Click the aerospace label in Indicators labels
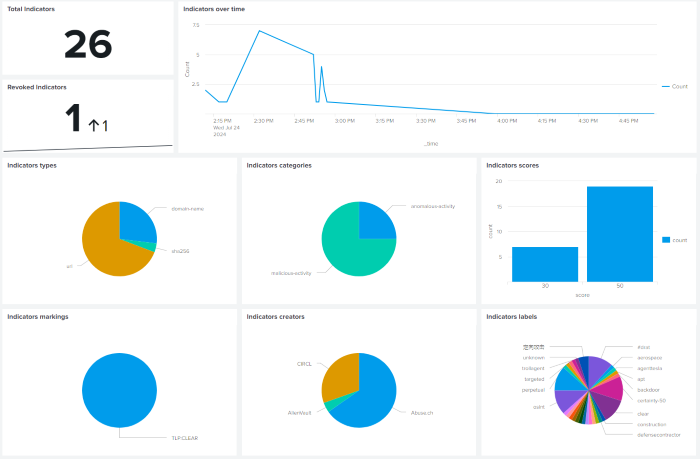The width and height of the screenshot is (700, 459). click(x=650, y=358)
